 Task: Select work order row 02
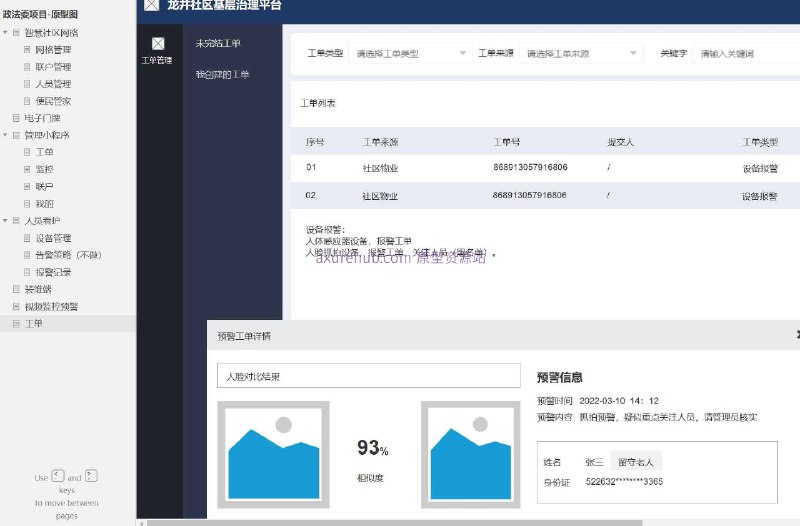click(x=545, y=195)
